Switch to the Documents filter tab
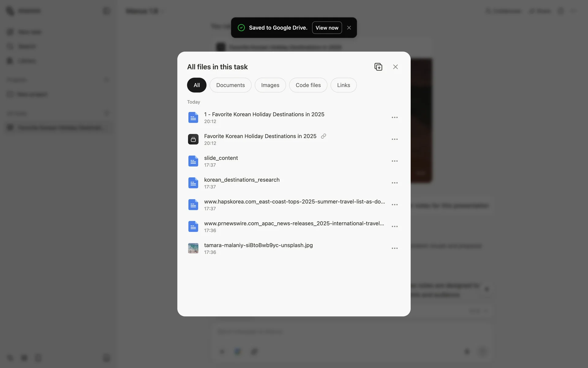 [230, 85]
